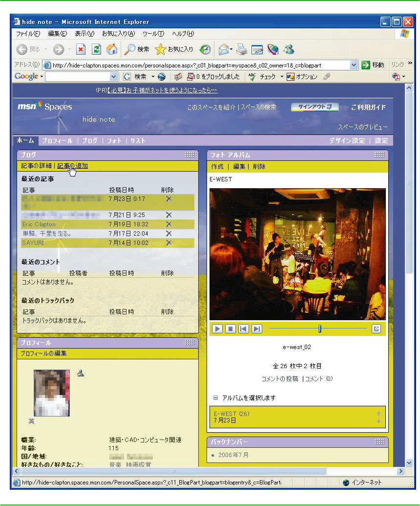Open the address bar dropdown arrow
The image size is (420, 506).
click(354, 65)
